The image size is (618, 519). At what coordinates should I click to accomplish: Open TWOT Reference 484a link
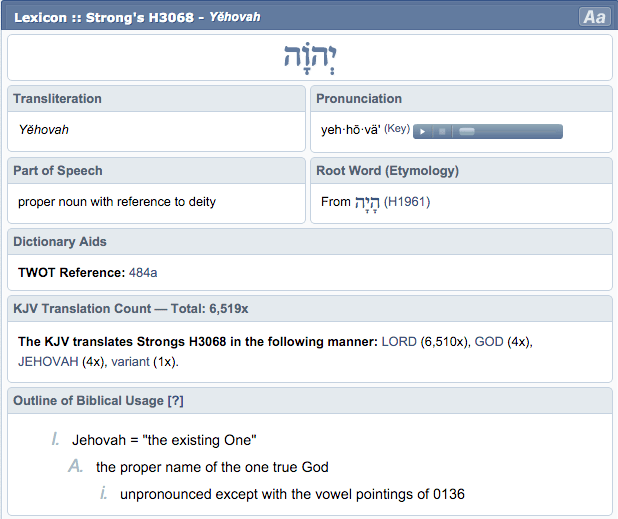(x=143, y=272)
